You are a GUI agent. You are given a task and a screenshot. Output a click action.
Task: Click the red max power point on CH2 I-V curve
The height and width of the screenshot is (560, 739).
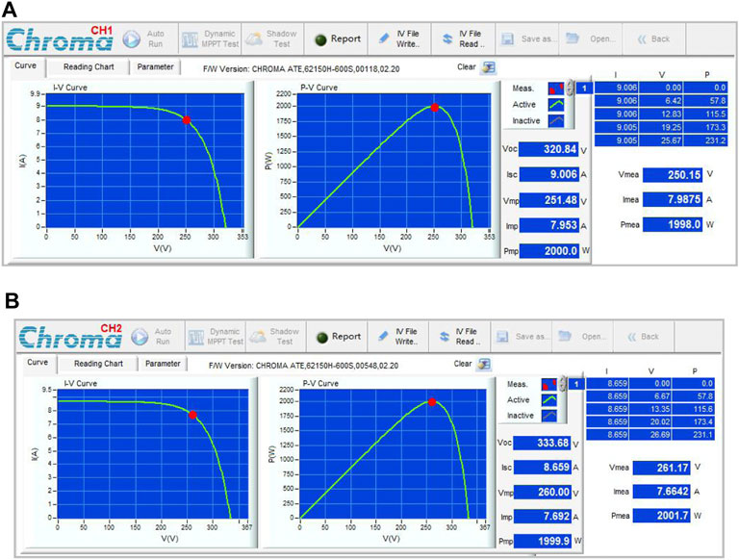pos(192,415)
